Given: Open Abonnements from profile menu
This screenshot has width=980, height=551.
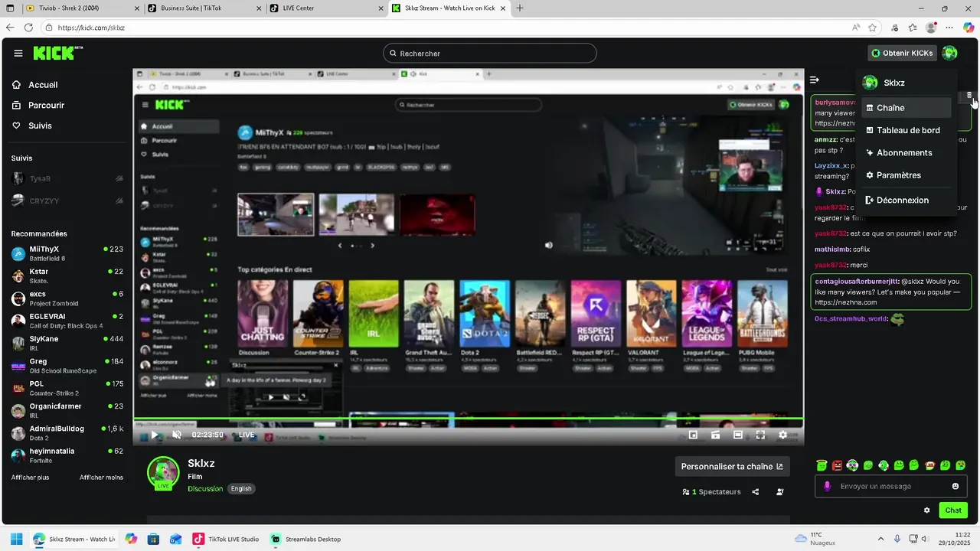Looking at the screenshot, I should click(x=906, y=152).
